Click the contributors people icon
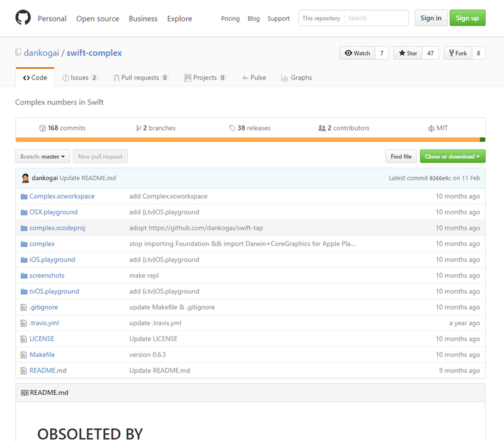 pyautogui.click(x=322, y=128)
